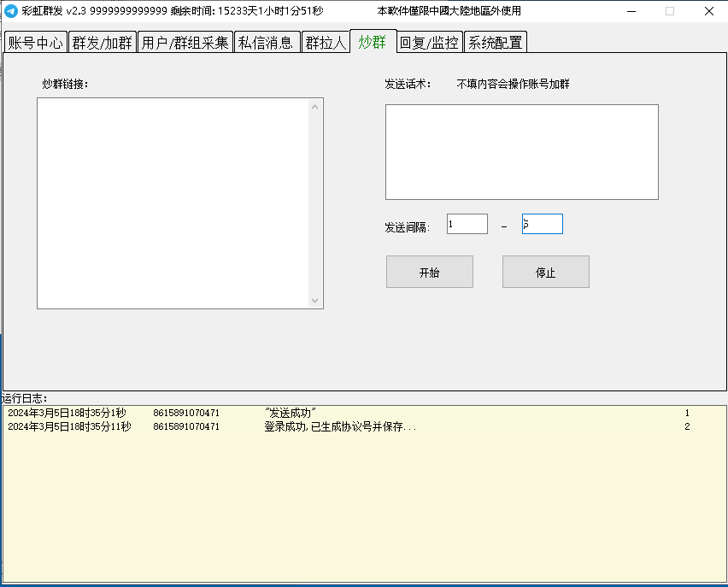This screenshot has height=587, width=728.
Task: Switch to the 回复/监控 tab
Action: (429, 43)
